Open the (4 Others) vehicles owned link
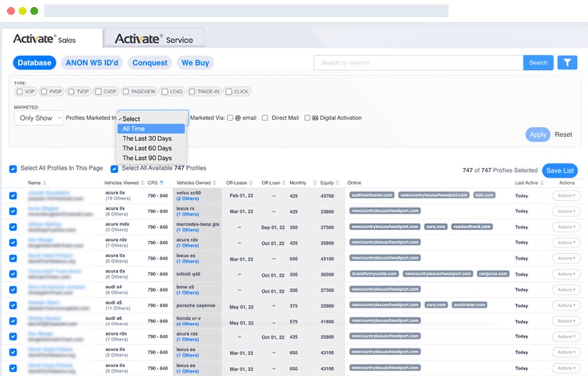The height and width of the screenshot is (376, 588). click(187, 324)
